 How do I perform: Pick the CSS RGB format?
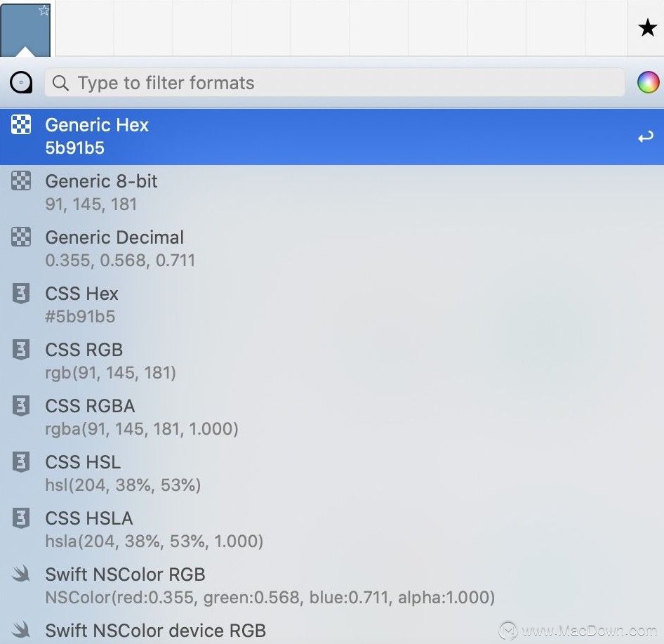coord(332,362)
